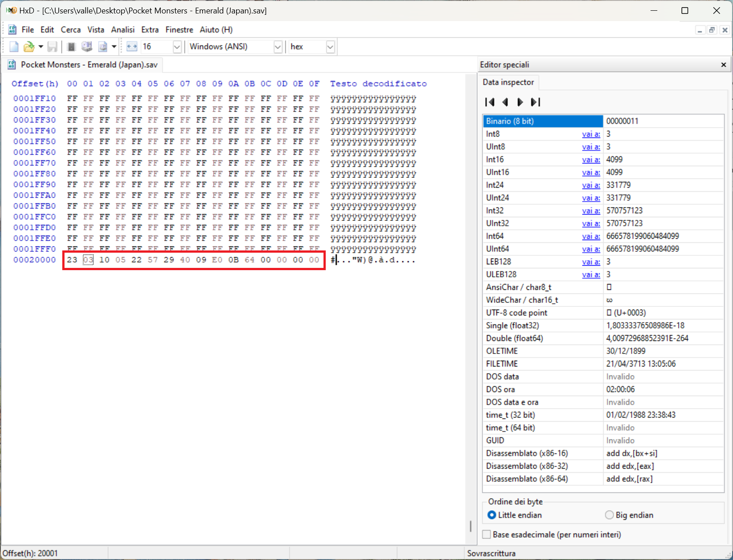The image size is (733, 560).
Task: Click the Open file folder icon
Action: 29,47
